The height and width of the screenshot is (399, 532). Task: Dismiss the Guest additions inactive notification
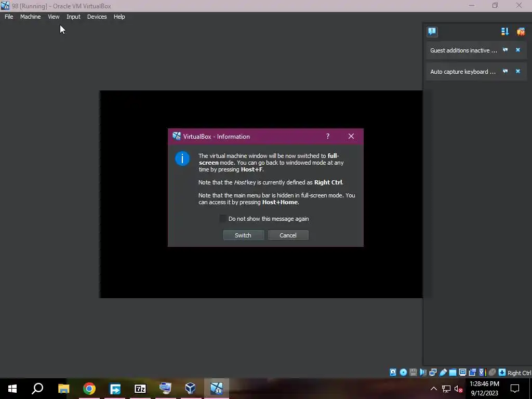pyautogui.click(x=518, y=50)
